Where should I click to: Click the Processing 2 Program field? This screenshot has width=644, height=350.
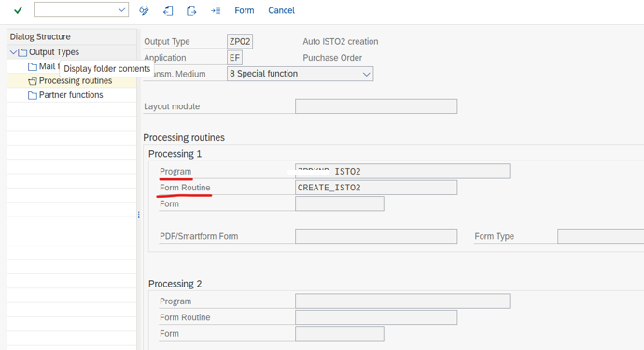(x=402, y=301)
